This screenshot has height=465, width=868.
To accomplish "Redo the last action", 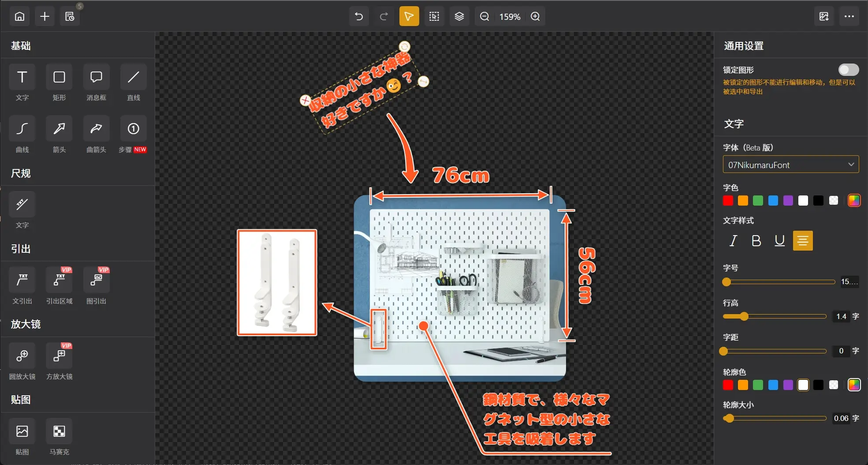I will click(384, 16).
